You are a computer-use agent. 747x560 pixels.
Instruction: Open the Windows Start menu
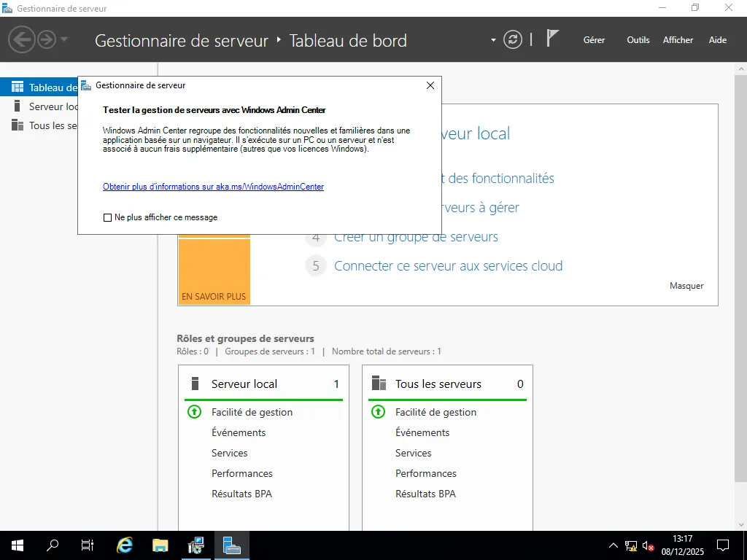18,545
